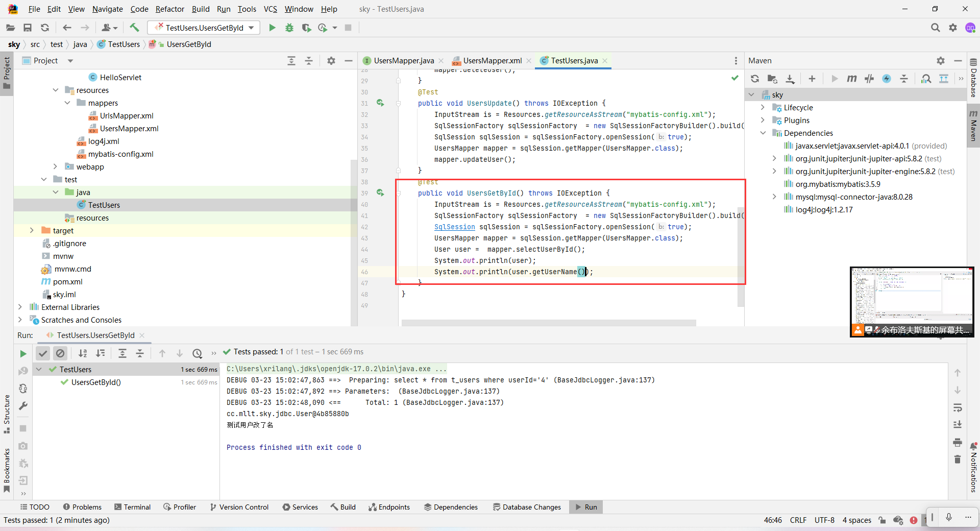The image size is (980, 531).
Task: Toggle the Project tool window stripe
Action: coord(7,73)
